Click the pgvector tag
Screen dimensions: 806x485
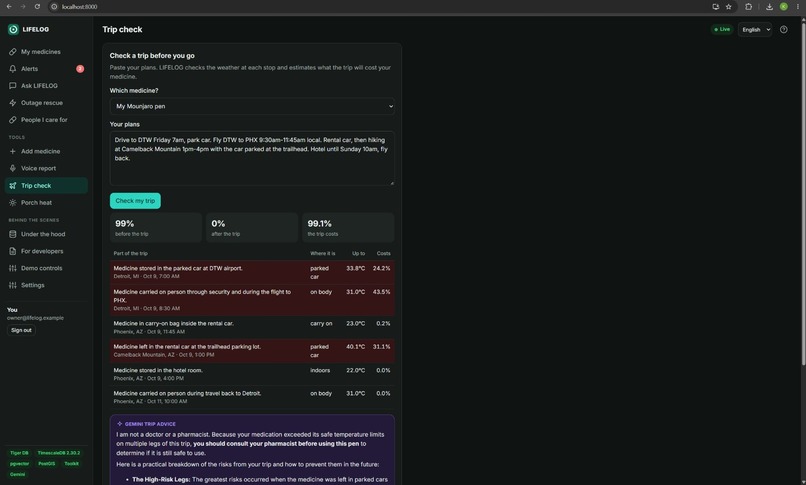[20, 464]
